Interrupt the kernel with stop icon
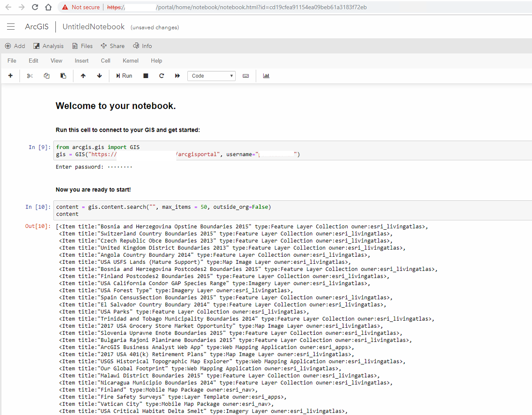Screen dimensions: 532x415 (146, 76)
